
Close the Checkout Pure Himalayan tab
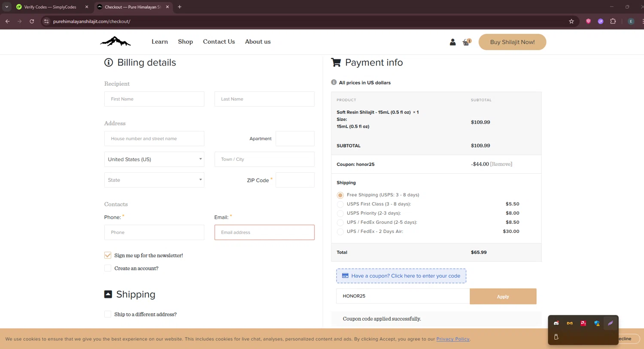(167, 7)
